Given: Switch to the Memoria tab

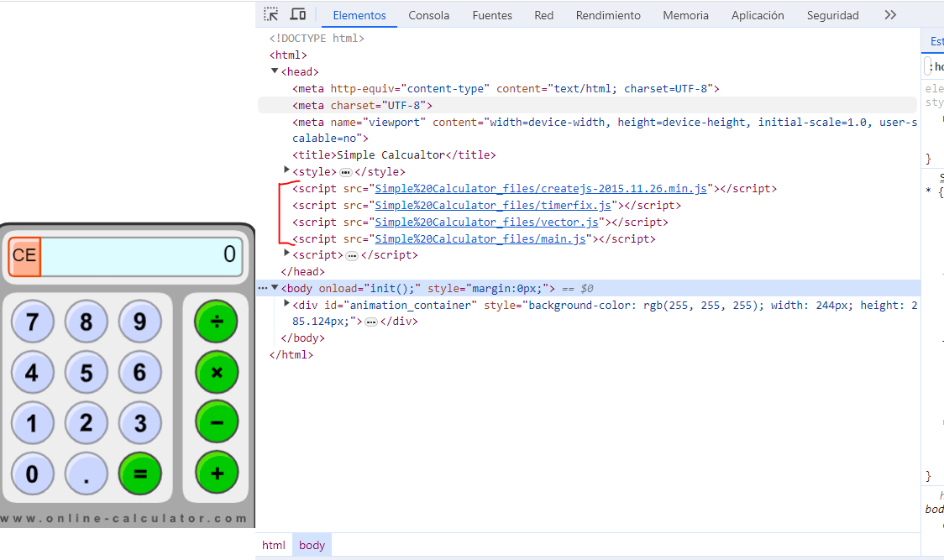Looking at the screenshot, I should [x=685, y=15].
